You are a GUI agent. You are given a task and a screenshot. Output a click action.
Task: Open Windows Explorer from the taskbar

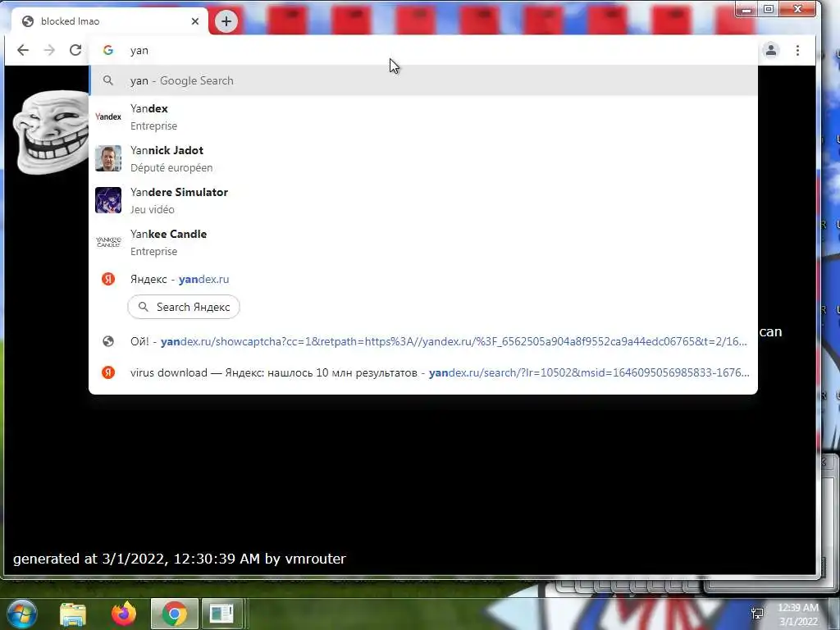pyautogui.click(x=73, y=614)
